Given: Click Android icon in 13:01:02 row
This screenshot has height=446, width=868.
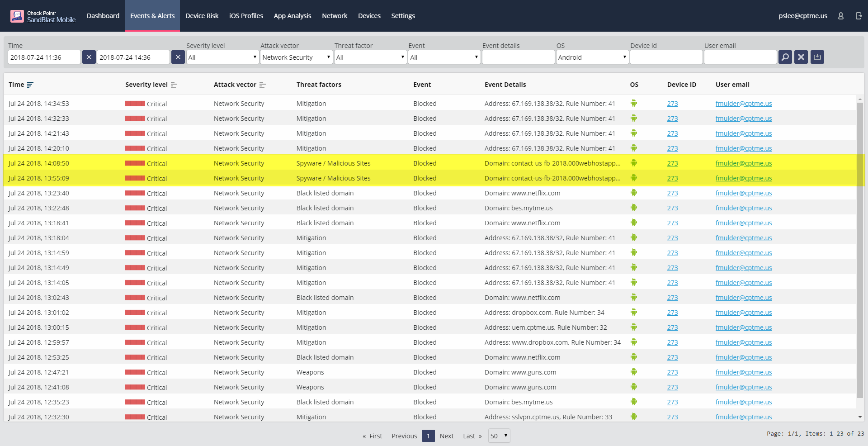Looking at the screenshot, I should tap(634, 312).
